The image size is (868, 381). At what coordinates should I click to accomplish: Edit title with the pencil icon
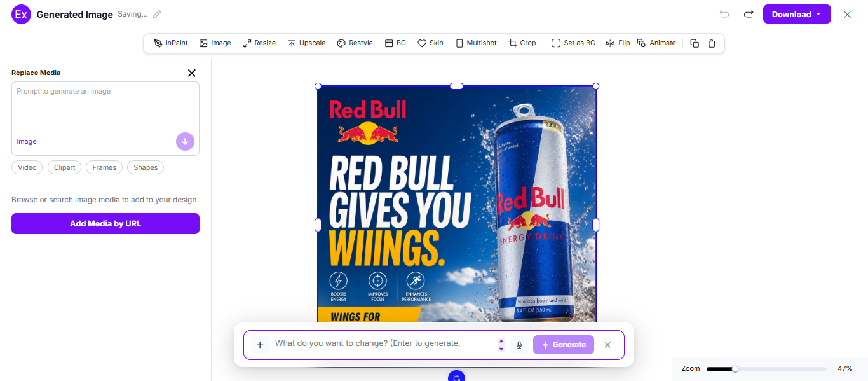click(157, 14)
